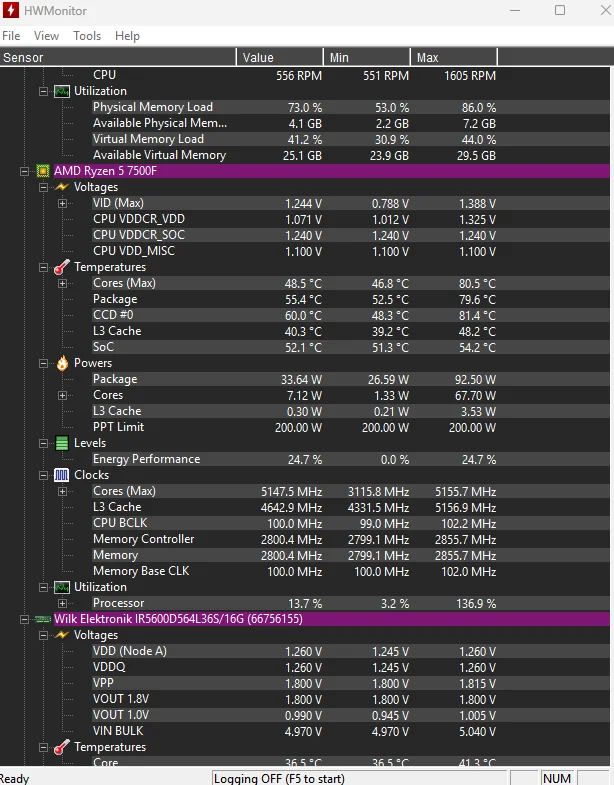Image resolution: width=614 pixels, height=785 pixels.
Task: Click the AMD Ryzen 5 7500F CPU chip icon
Action: pyautogui.click(x=43, y=171)
